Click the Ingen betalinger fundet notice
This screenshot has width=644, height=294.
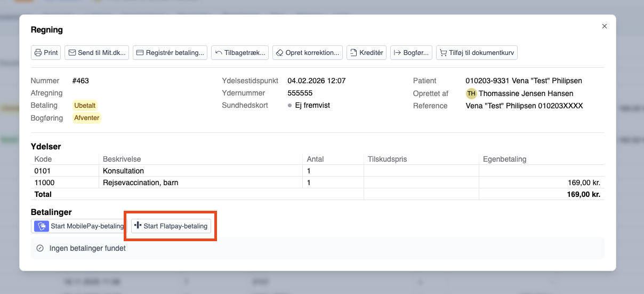(87, 248)
